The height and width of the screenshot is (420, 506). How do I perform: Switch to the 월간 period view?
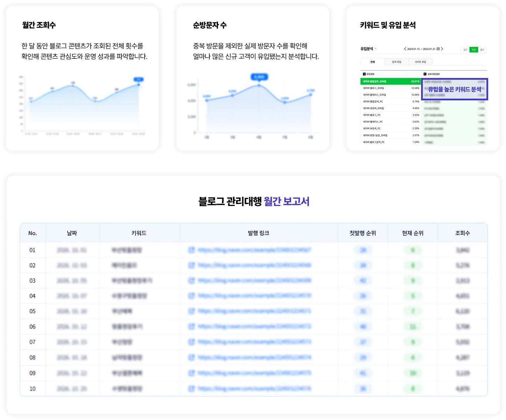482,50
